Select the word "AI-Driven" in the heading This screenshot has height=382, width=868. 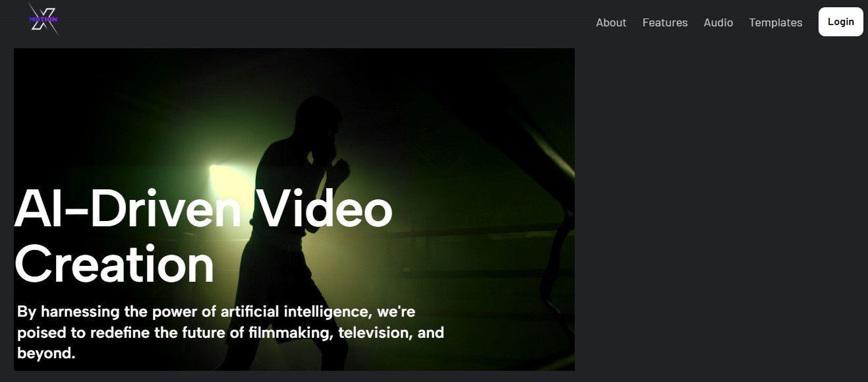tap(127, 208)
